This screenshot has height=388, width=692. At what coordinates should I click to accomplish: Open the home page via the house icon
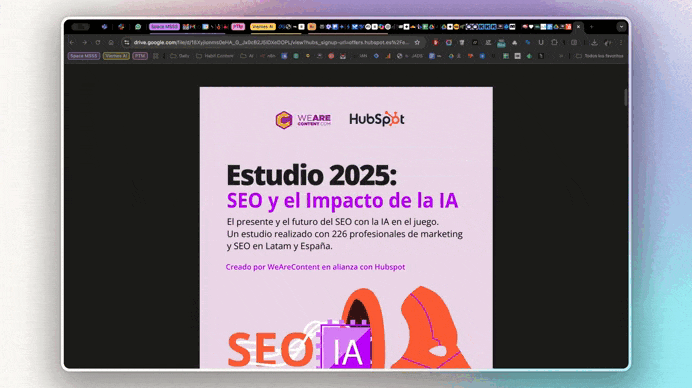pos(111,42)
